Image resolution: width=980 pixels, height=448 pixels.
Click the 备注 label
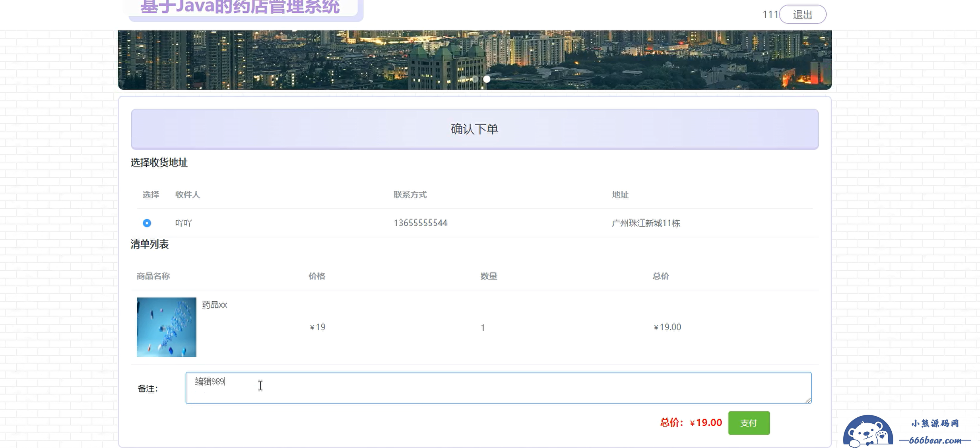[147, 389]
